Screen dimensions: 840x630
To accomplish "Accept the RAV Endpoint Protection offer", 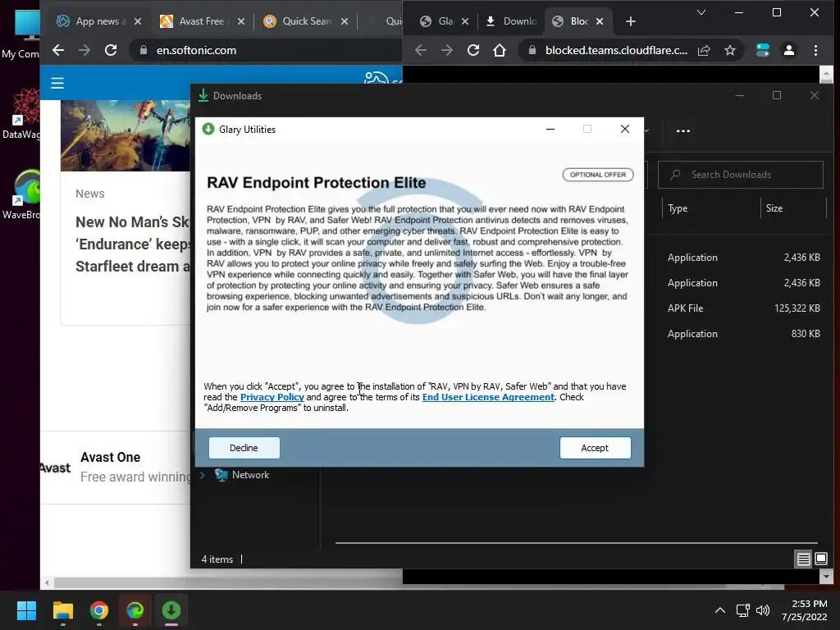I will pyautogui.click(x=595, y=448).
